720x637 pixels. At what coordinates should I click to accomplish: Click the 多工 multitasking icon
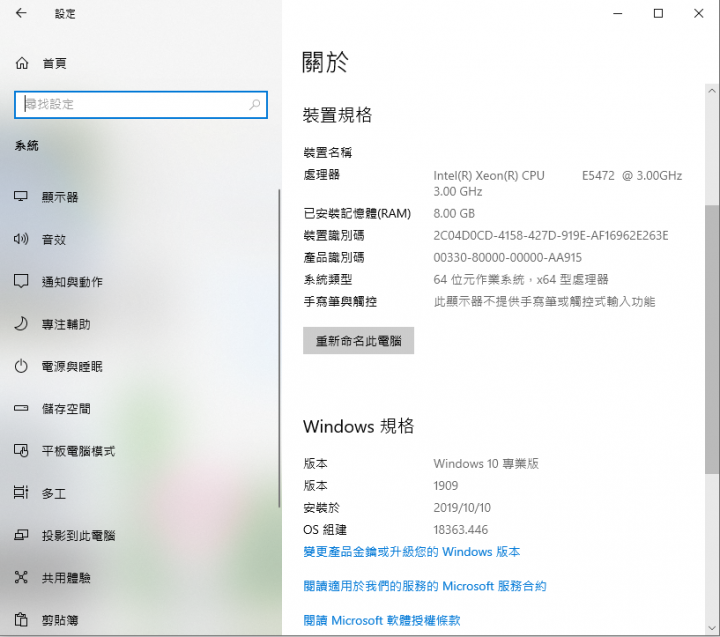point(21,493)
